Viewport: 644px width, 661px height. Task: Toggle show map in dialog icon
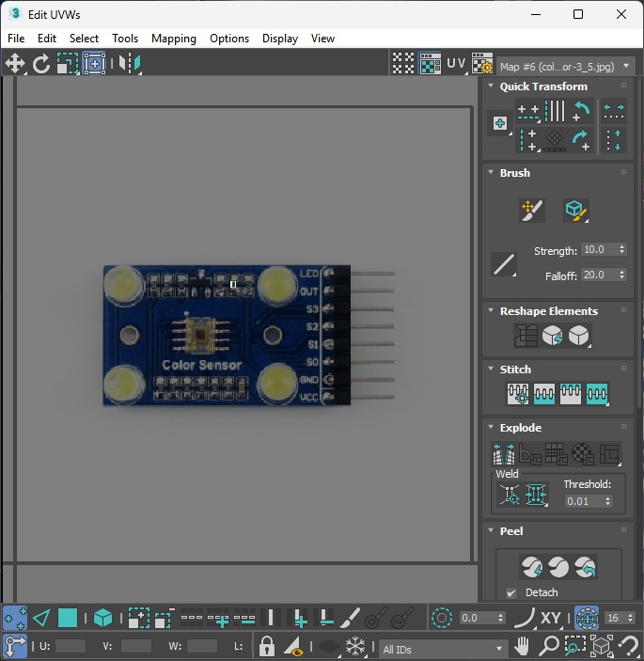430,64
